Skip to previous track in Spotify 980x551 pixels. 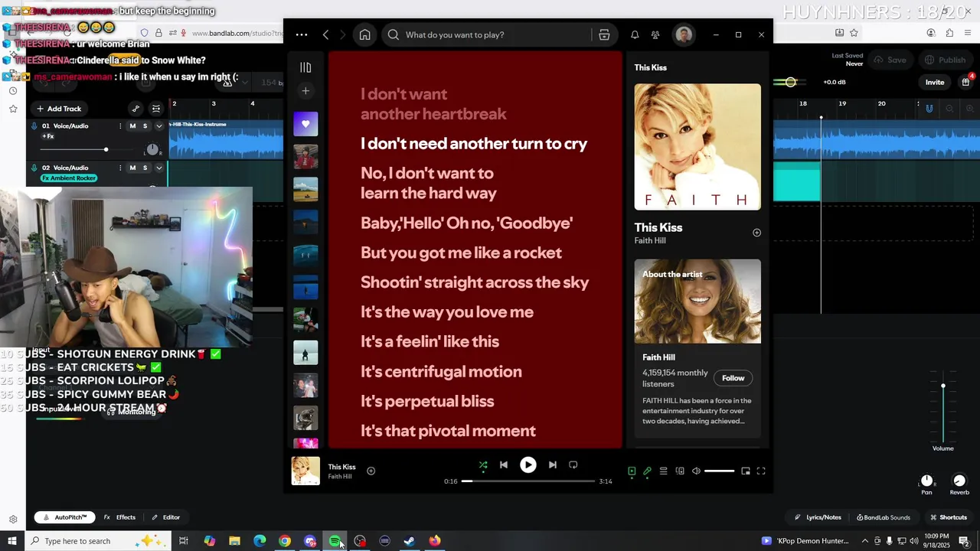click(x=504, y=465)
